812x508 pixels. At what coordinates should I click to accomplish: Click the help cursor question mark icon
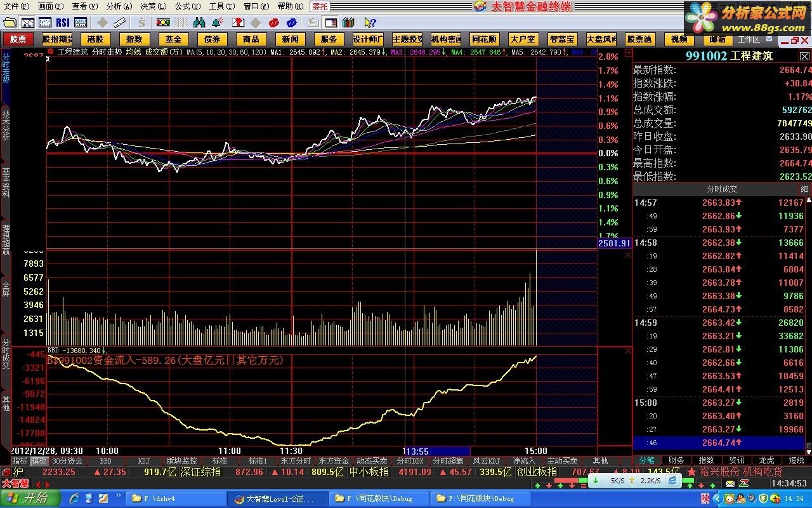pos(370,23)
